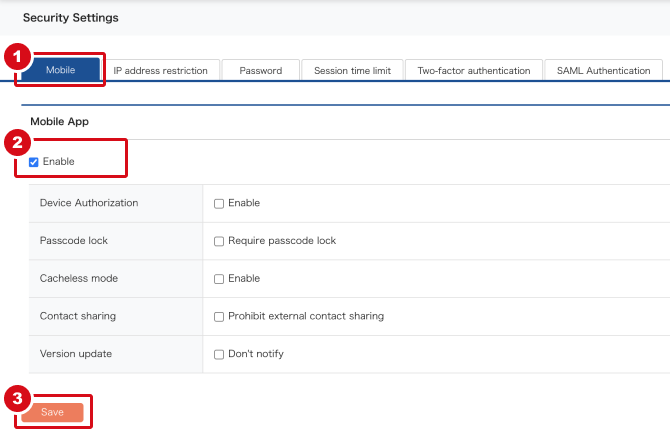The width and height of the screenshot is (670, 437).
Task: Check Require passcode lock
Action: click(219, 241)
